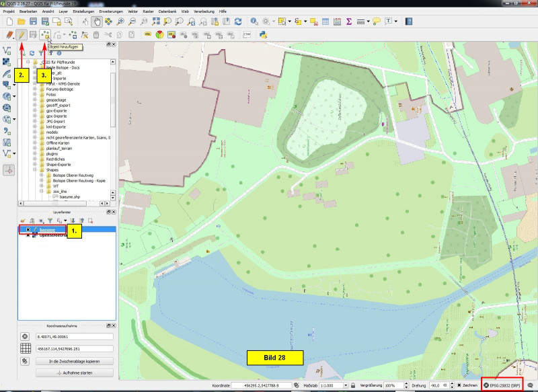Open the map tips speech bubble tool
This screenshot has height=392, width=538.
coord(375,22)
